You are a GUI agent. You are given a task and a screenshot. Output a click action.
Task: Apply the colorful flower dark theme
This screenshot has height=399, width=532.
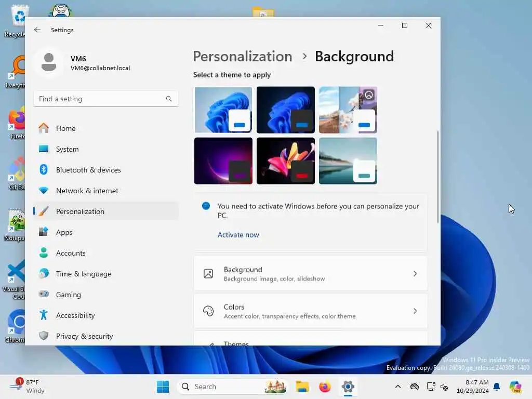point(286,161)
